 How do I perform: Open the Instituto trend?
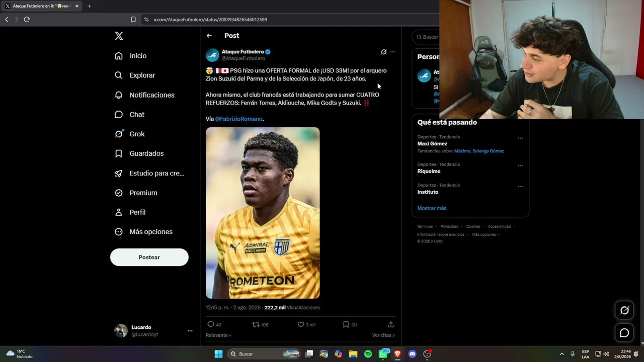point(428,192)
